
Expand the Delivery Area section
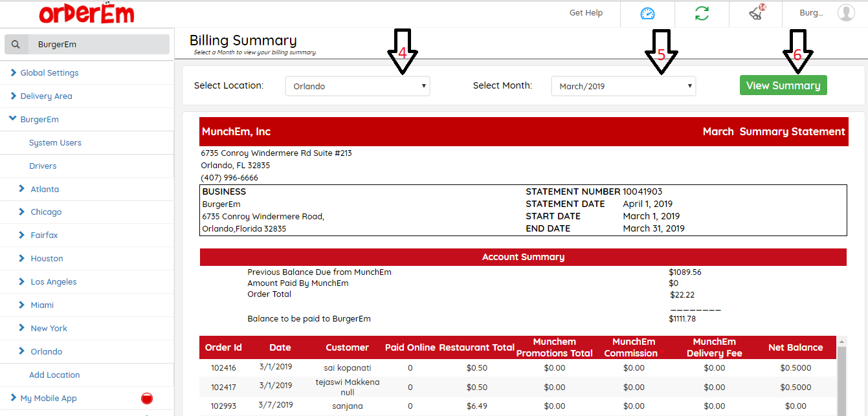point(46,96)
